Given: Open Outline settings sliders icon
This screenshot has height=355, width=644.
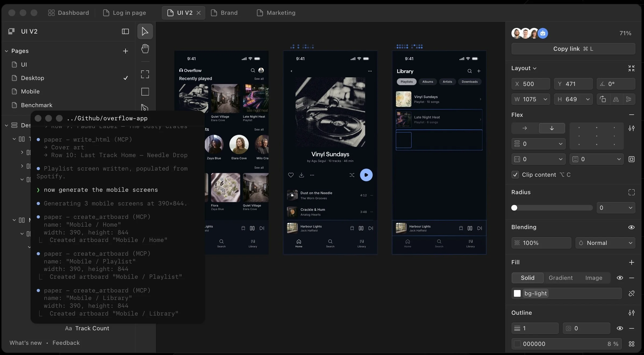Looking at the screenshot, I should pos(631,313).
